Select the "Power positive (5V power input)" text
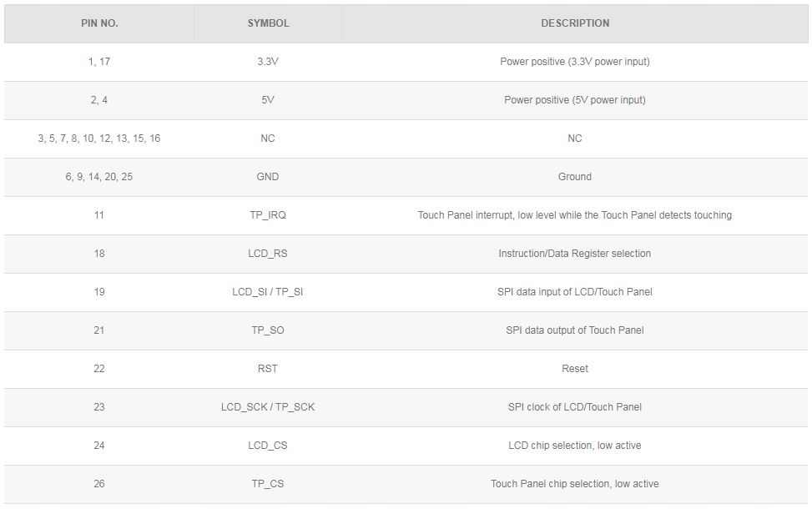The image size is (812, 509). [x=575, y=100]
